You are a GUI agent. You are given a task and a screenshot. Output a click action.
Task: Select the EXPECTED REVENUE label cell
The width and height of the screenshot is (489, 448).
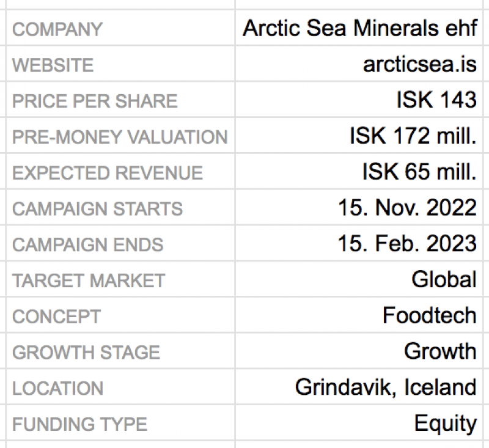[108, 173]
